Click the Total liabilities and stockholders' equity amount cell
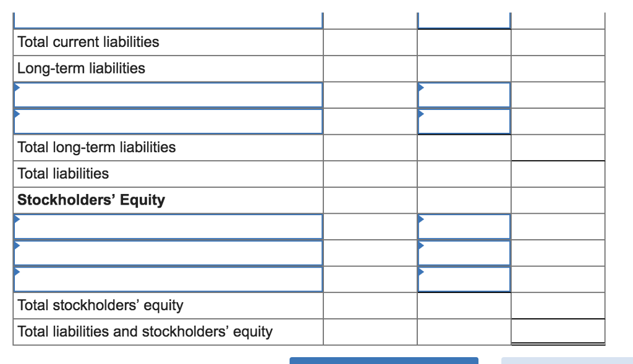The image size is (633, 364). 556,331
